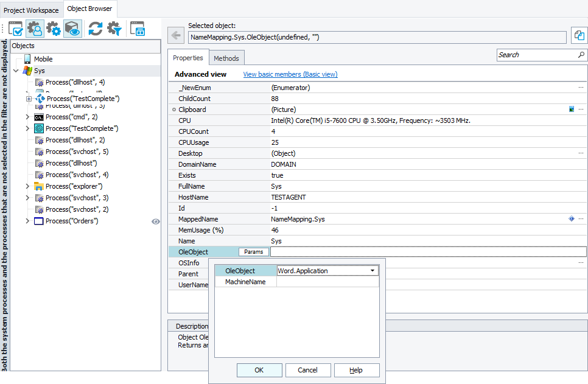Copy the selected object name icon
Screen dimensions: 588x384
point(579,35)
